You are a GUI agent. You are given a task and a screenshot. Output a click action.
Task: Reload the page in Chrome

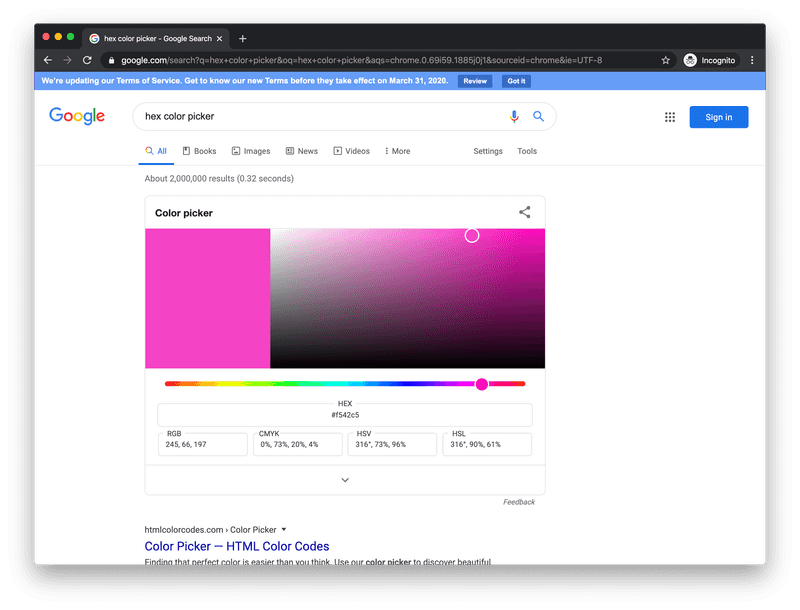88,60
